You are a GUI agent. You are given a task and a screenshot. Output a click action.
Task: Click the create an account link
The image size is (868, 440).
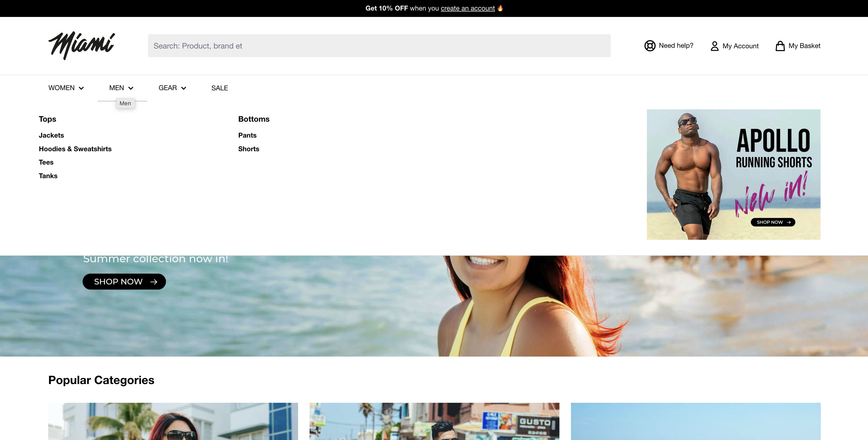(x=467, y=8)
